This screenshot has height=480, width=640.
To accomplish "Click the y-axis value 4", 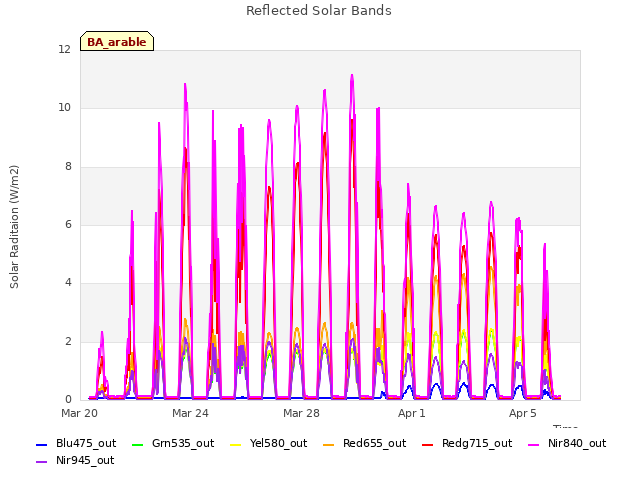I will (68, 282).
